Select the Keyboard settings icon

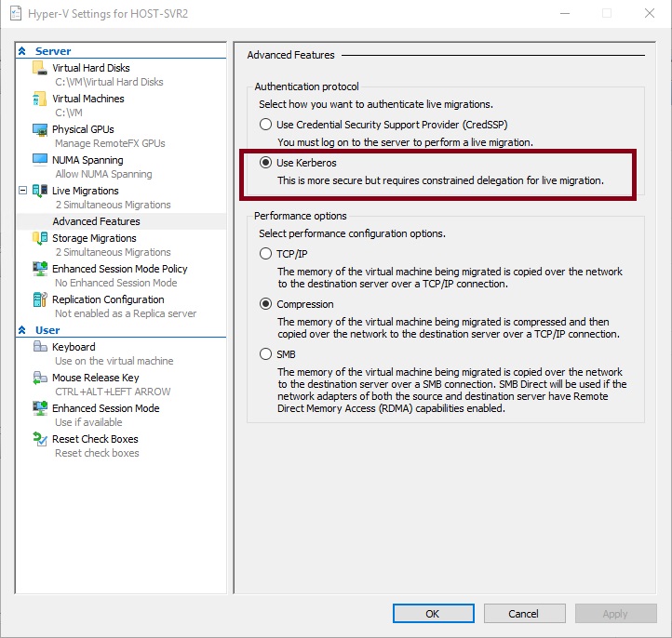[39, 347]
